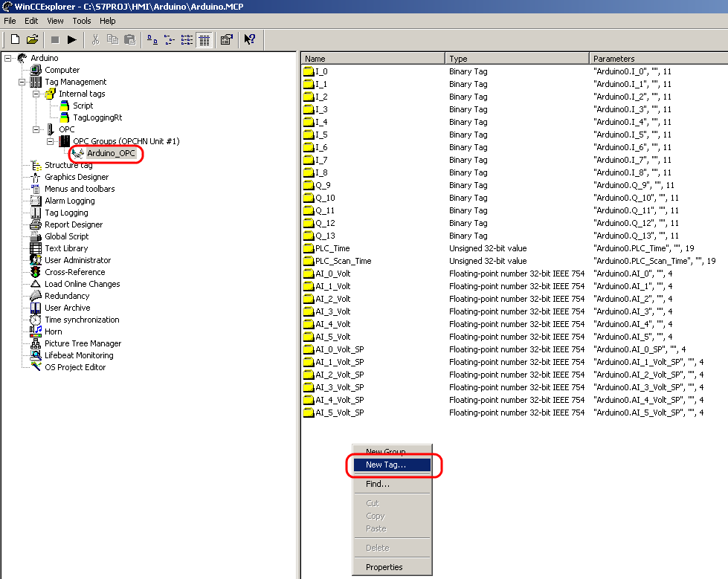The height and width of the screenshot is (579, 728).
Task: Switch to list view icon
Action: point(187,40)
